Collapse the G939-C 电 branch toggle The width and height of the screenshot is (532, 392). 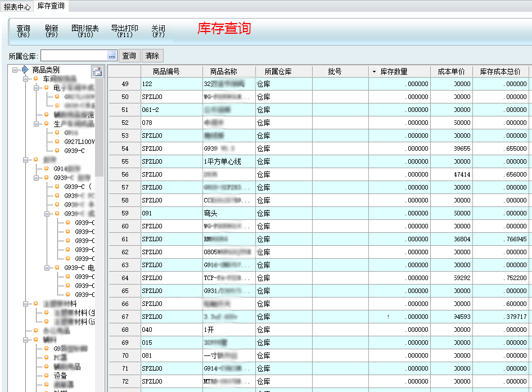tap(47, 268)
